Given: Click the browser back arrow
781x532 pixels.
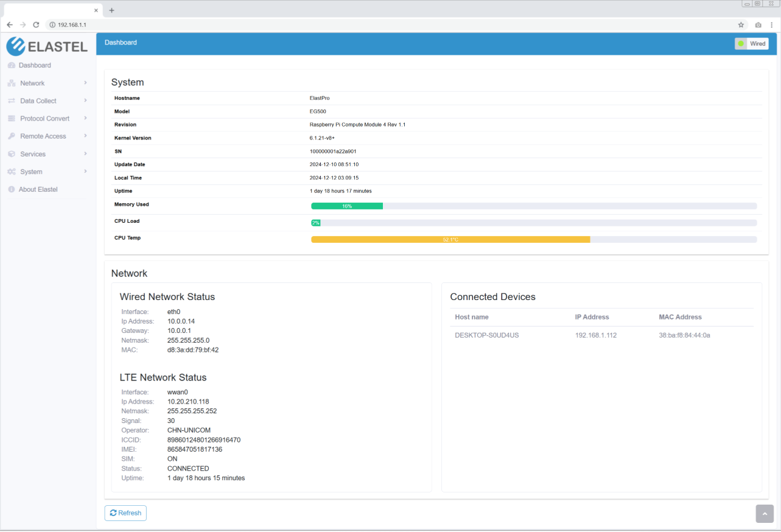Looking at the screenshot, I should (x=10, y=25).
